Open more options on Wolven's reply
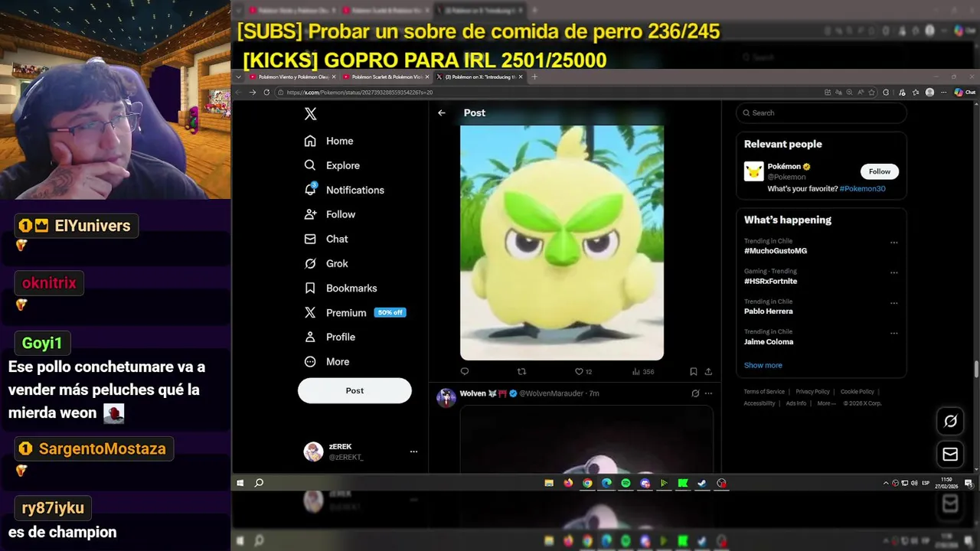This screenshot has height=551, width=980. pyautogui.click(x=708, y=393)
